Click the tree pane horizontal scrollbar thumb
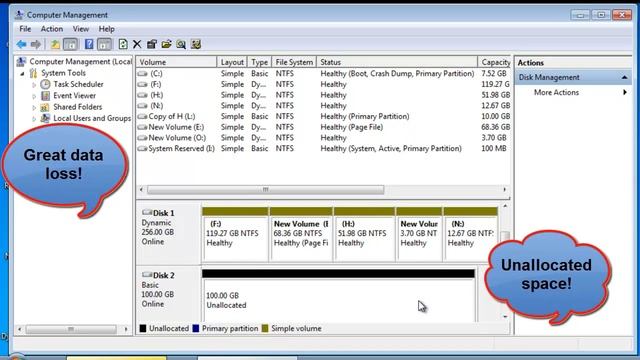 click(71, 329)
